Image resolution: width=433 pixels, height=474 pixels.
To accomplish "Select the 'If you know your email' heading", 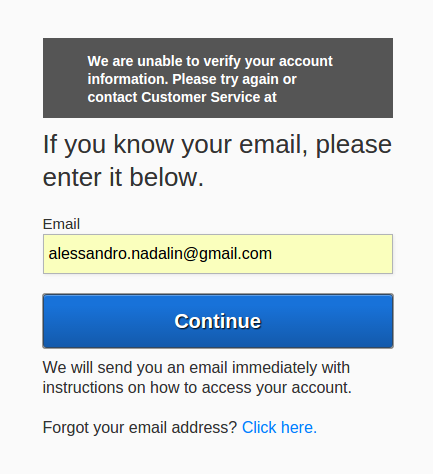I will pos(217,160).
